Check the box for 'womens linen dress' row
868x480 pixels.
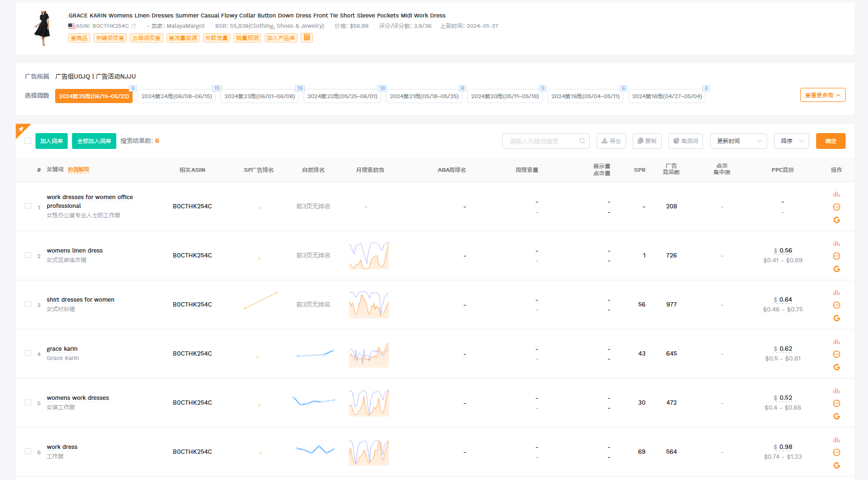pyautogui.click(x=28, y=255)
